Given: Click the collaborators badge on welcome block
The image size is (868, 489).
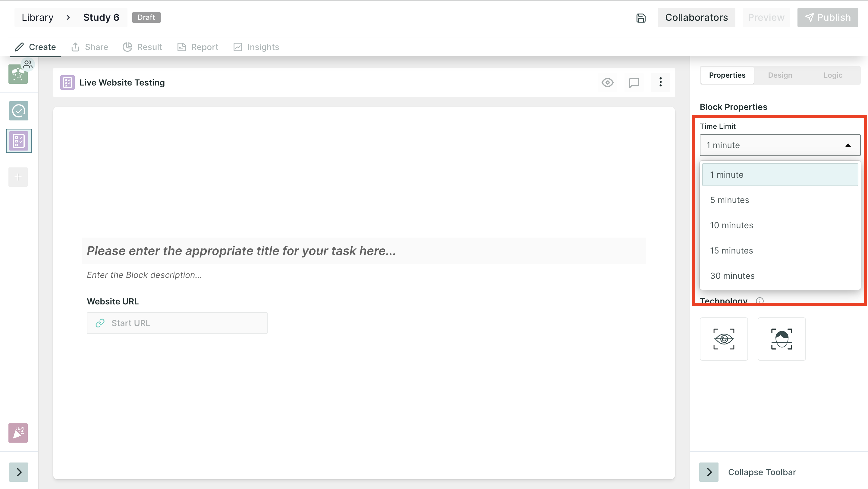Looking at the screenshot, I should 28,64.
